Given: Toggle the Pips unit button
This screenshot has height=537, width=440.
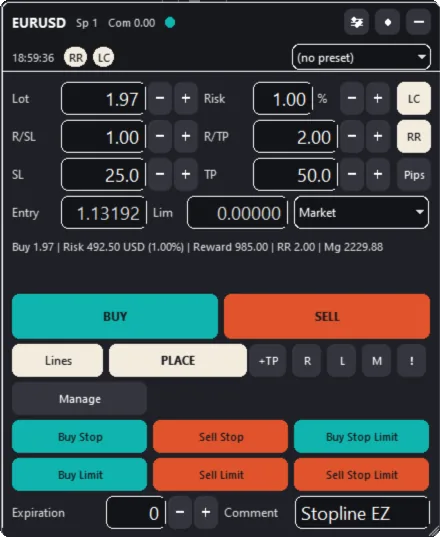Looking at the screenshot, I should pos(414,175).
